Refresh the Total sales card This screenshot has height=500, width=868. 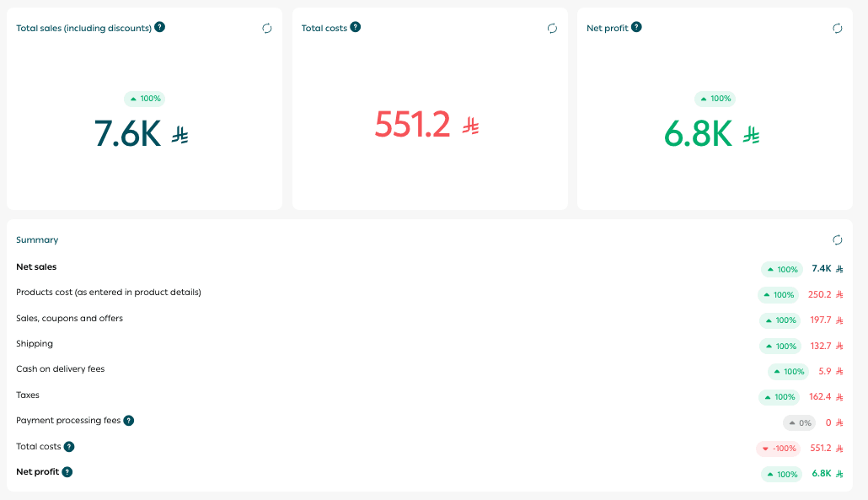pos(267,28)
